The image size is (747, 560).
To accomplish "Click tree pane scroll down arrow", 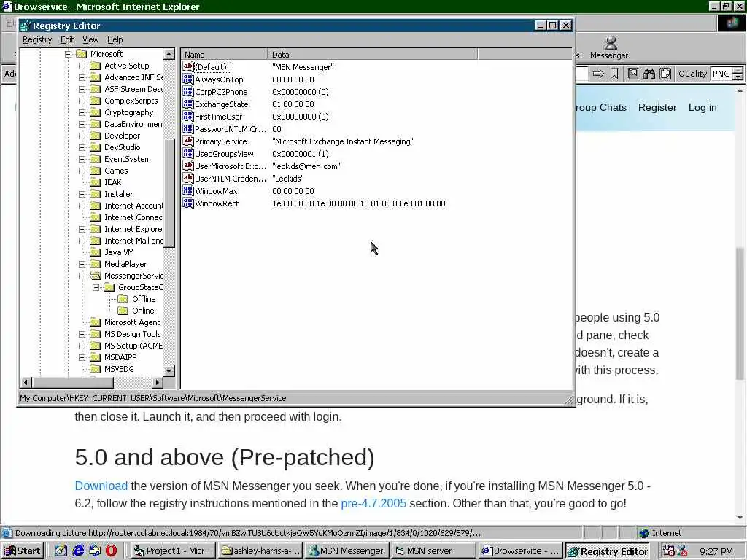I will 169,370.
